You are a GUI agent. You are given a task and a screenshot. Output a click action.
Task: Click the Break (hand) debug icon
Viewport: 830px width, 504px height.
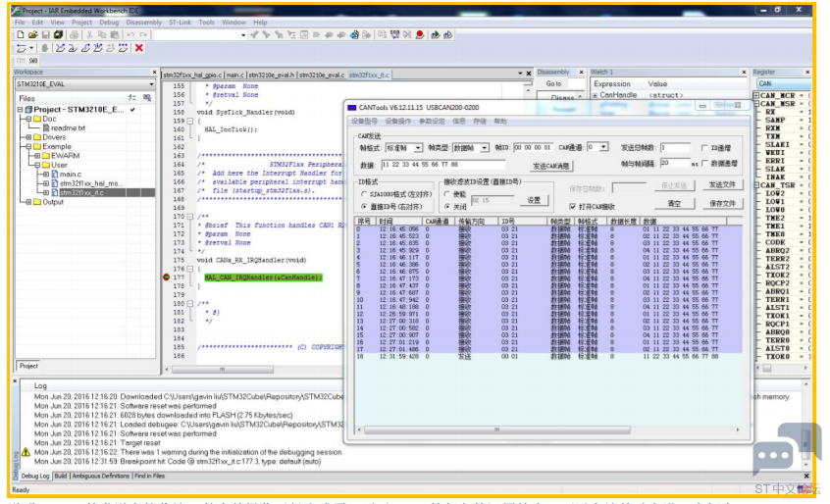click(x=45, y=48)
